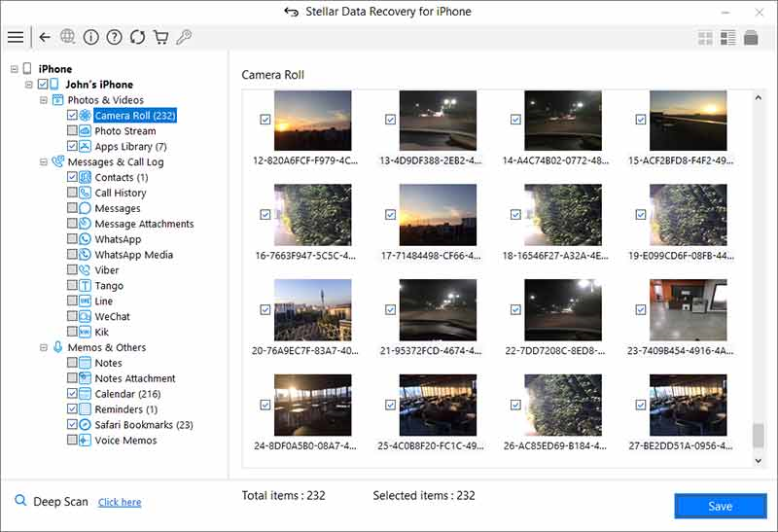
Task: Open the globe language icon
Action: pyautogui.click(x=67, y=37)
